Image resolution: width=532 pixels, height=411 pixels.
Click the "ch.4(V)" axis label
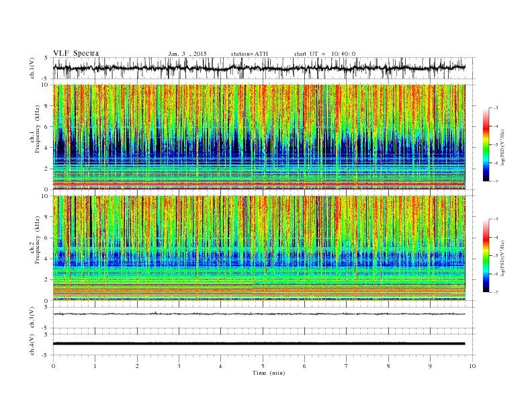point(32,345)
